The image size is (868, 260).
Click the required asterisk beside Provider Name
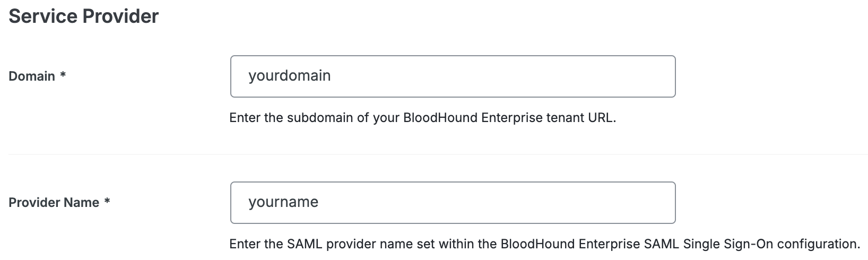click(x=107, y=202)
